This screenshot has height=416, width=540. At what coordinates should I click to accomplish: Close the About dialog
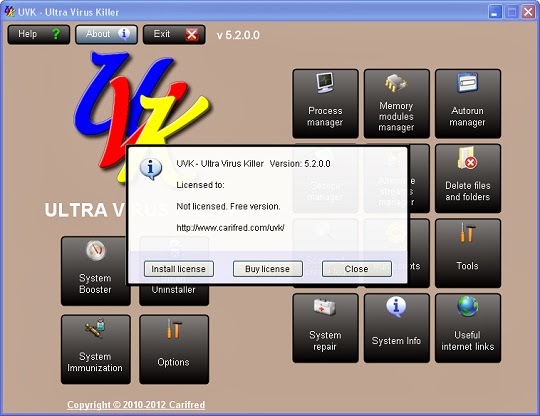click(x=356, y=269)
